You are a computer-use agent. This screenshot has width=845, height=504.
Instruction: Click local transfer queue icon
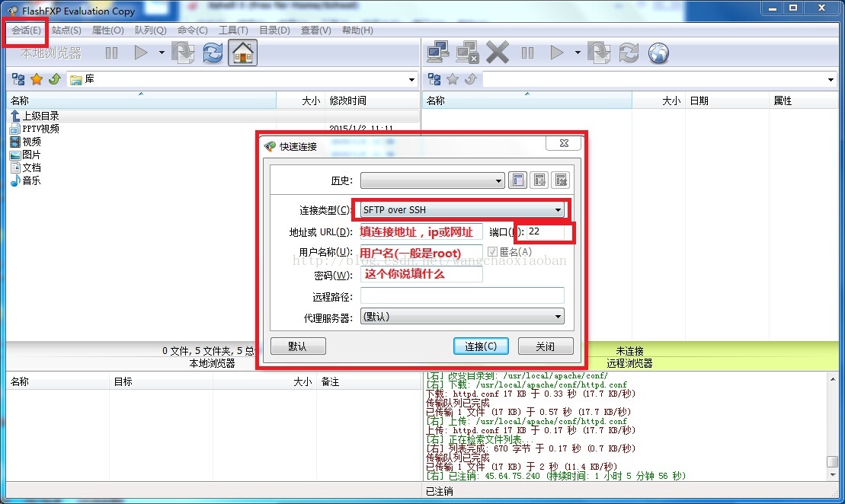(183, 53)
